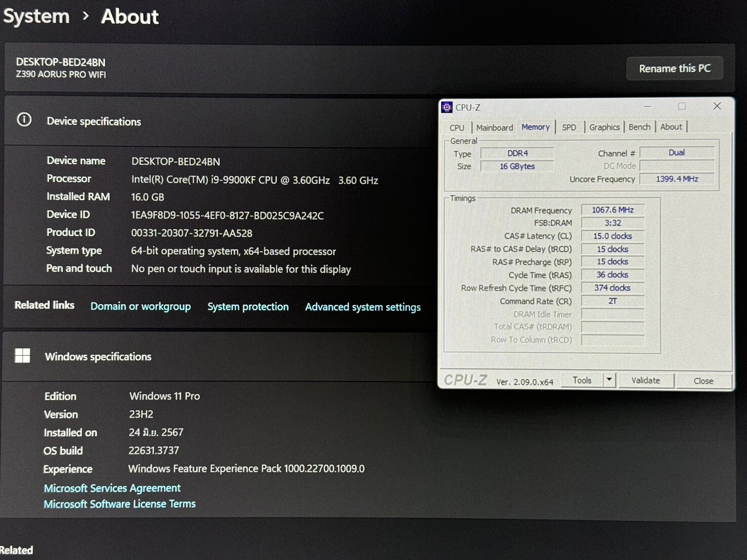Minimize the CPU-Z window

point(647,107)
